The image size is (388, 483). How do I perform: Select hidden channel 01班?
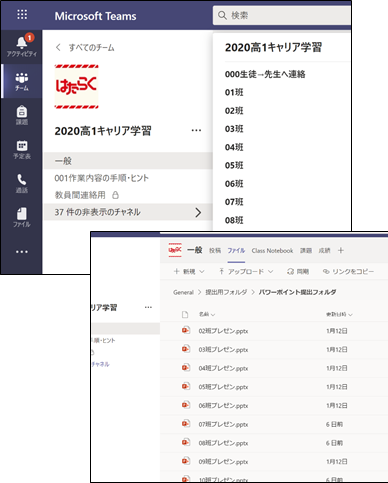[234, 92]
